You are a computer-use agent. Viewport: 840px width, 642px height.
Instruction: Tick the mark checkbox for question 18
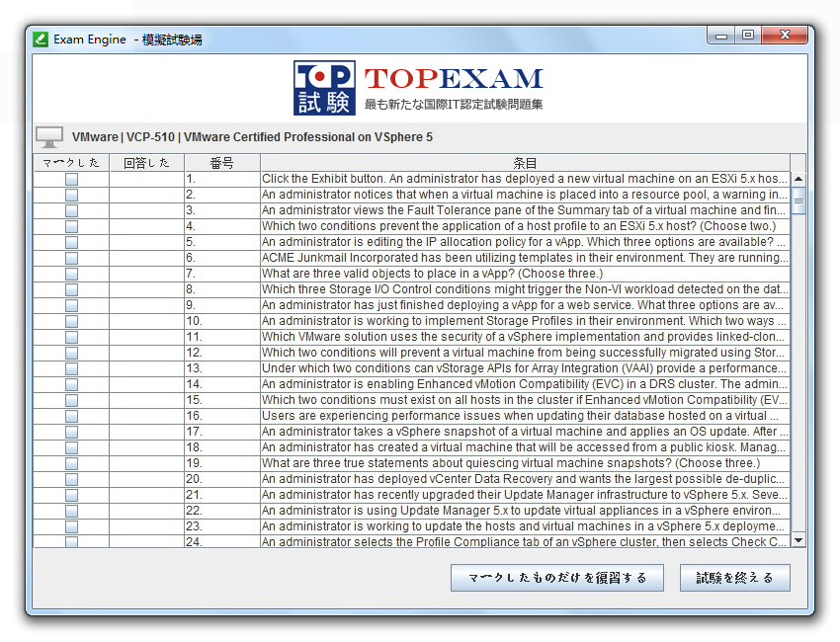pos(71,447)
